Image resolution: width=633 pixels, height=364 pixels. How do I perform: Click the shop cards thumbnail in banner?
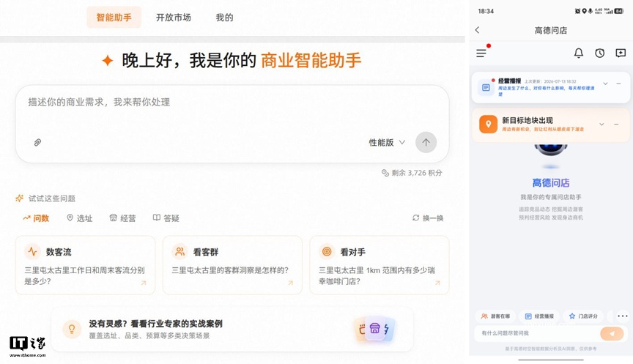pos(374,329)
